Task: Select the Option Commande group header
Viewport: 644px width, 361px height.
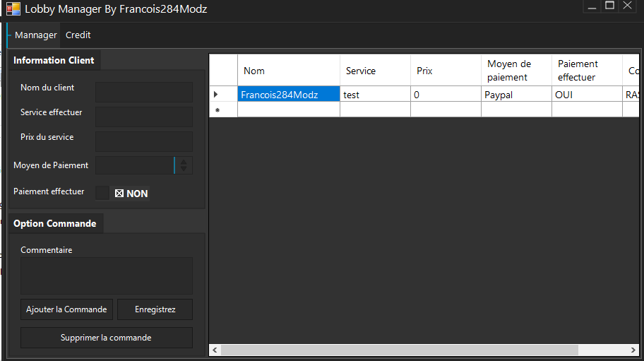Action: click(x=54, y=223)
